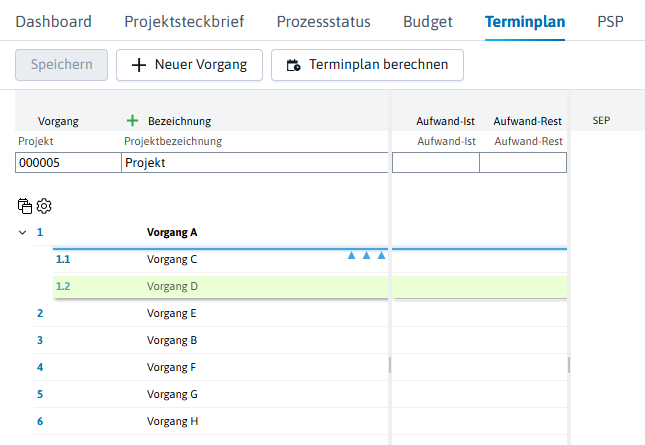The height and width of the screenshot is (445, 645).
Task: Collapse the Vorgang A row chevron
Action: (x=23, y=233)
